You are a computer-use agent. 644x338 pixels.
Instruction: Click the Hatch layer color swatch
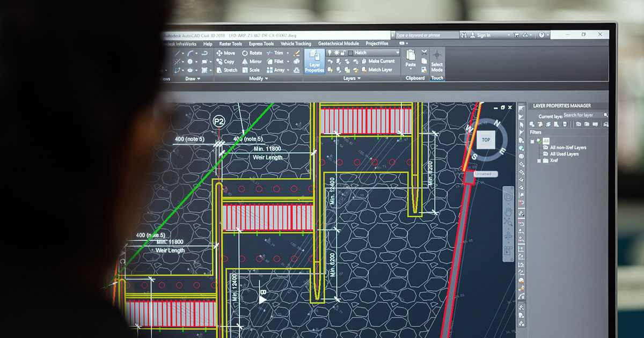350,53
